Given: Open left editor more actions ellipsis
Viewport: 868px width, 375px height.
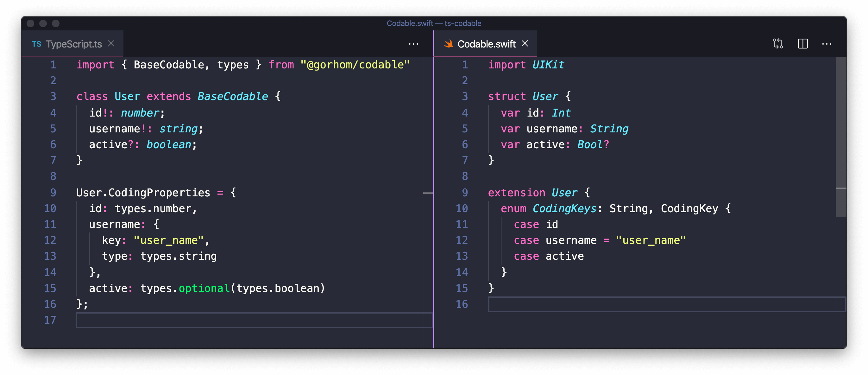Looking at the screenshot, I should click(413, 44).
